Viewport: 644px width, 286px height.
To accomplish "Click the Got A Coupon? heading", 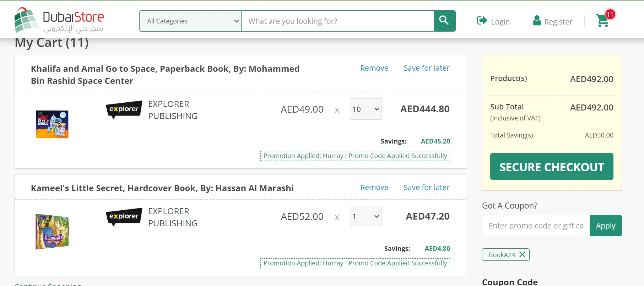I will (x=510, y=206).
